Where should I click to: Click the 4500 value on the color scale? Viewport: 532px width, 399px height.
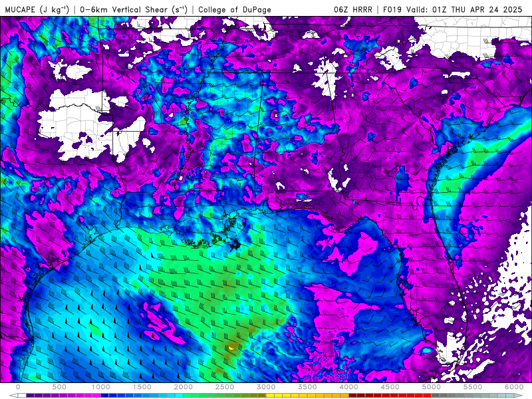390,387
